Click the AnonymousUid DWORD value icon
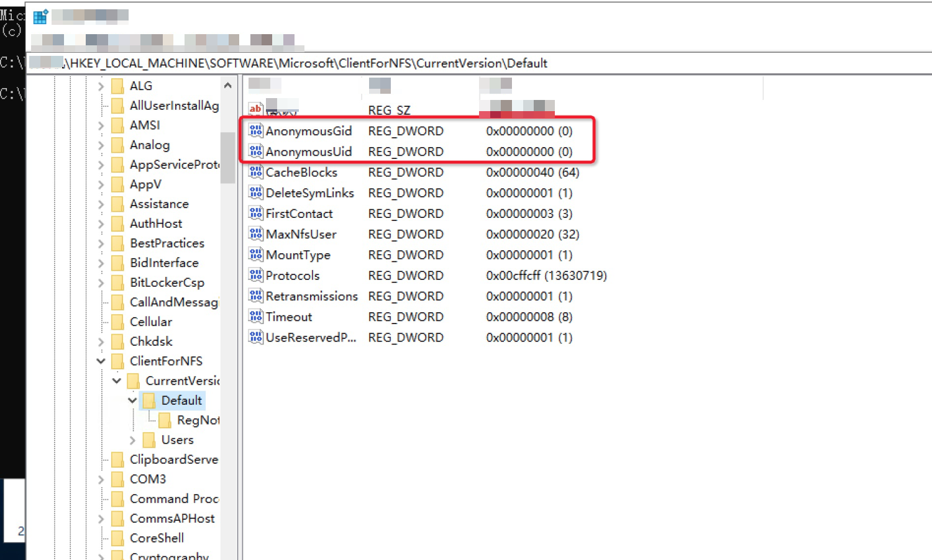The width and height of the screenshot is (932, 560). point(255,151)
